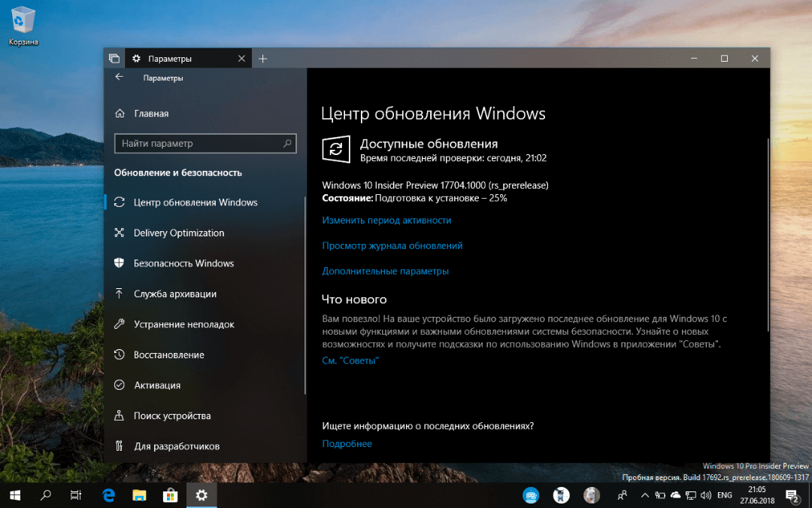The image size is (812, 508).
Task: Open Изменить период активности link
Action: (386, 220)
